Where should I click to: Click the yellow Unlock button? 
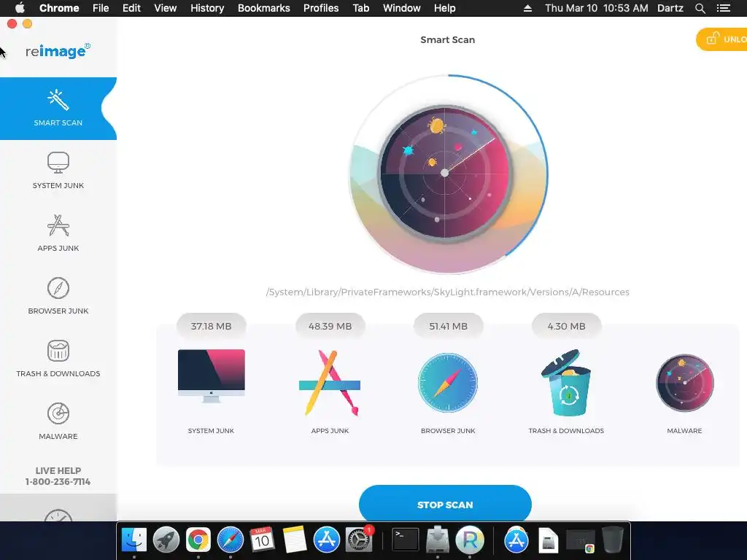pyautogui.click(x=721, y=39)
